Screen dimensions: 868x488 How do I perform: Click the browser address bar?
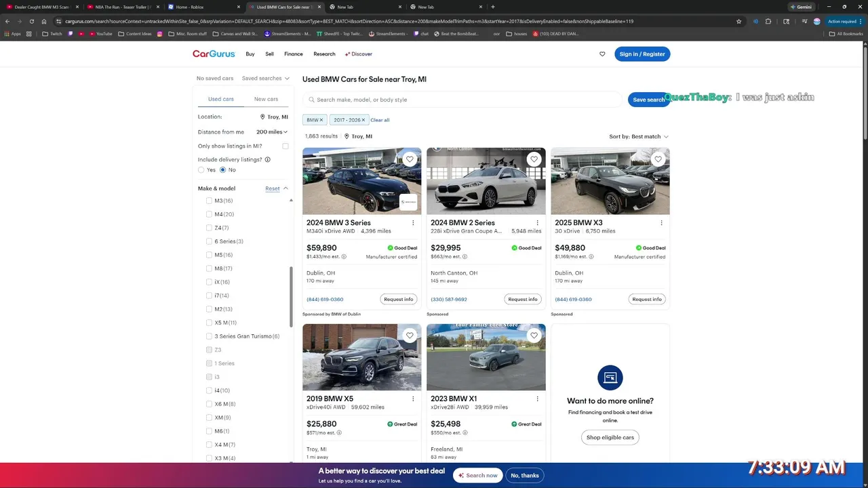click(x=393, y=21)
